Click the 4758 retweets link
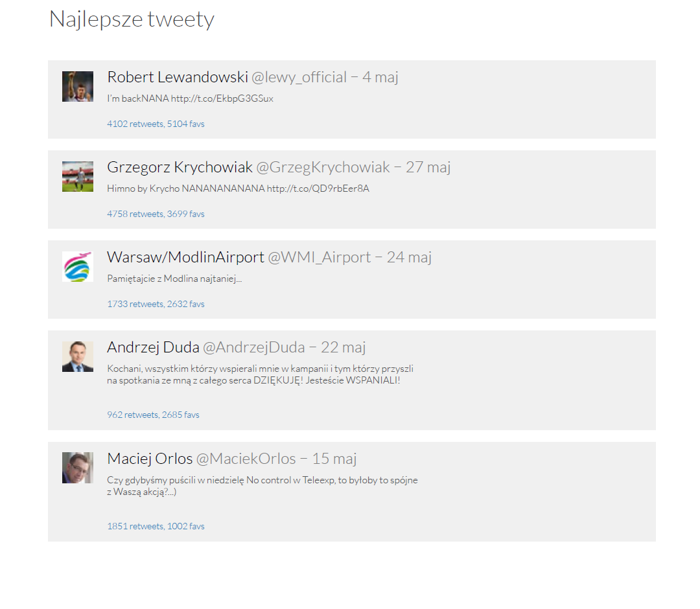Screen dimensions: 700x609 pyautogui.click(x=135, y=213)
